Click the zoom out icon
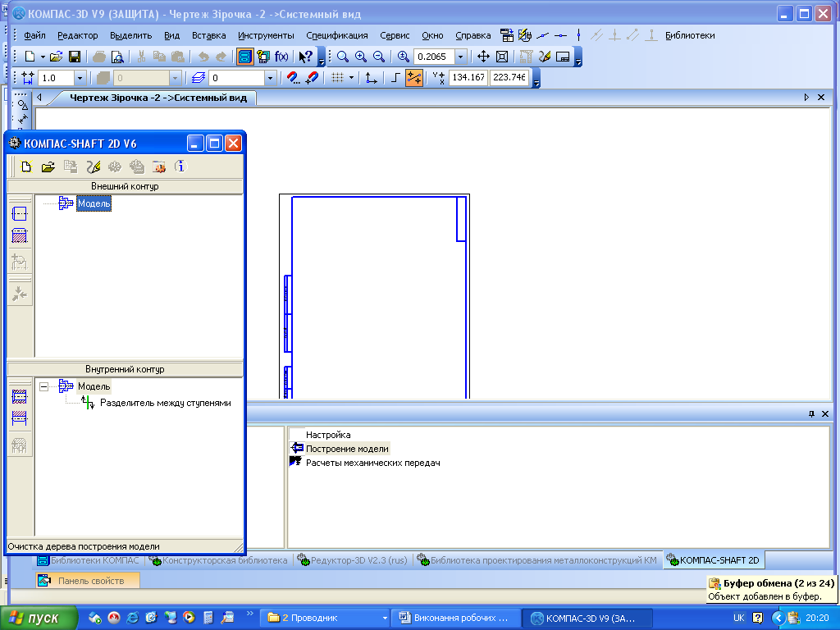Screen dimensions: 840x630 click(379, 57)
